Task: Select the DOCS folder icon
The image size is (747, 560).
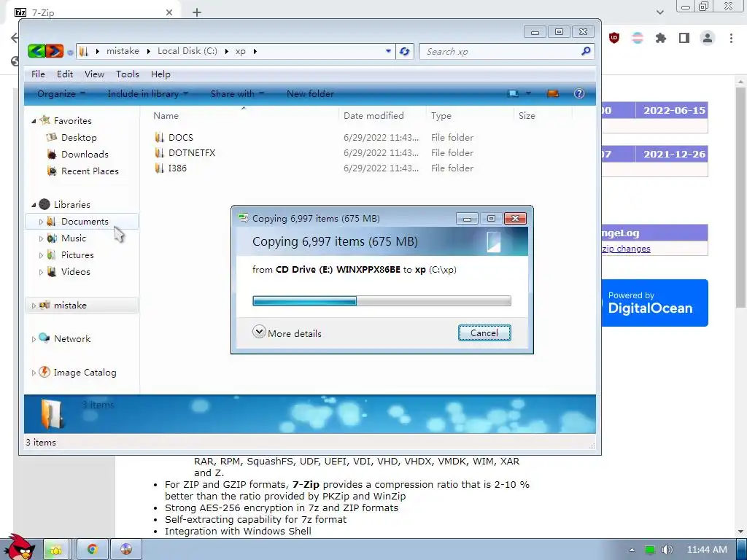Action: tap(160, 138)
